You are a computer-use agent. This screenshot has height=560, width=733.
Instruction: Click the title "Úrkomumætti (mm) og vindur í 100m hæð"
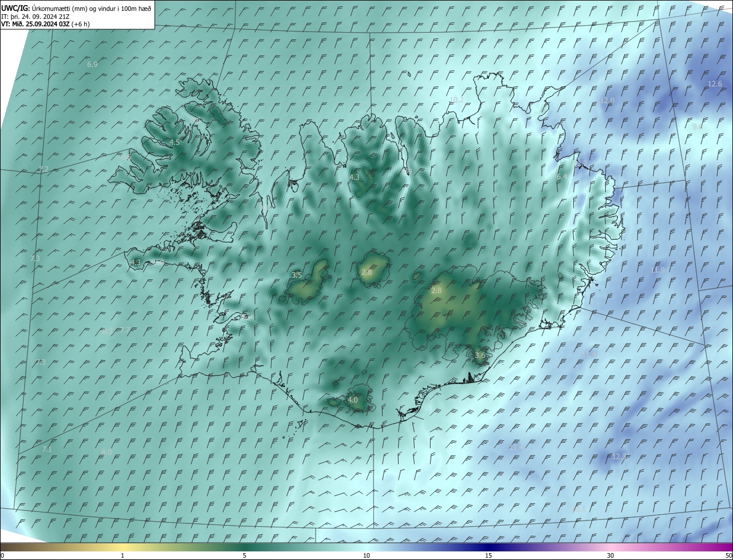92,8
